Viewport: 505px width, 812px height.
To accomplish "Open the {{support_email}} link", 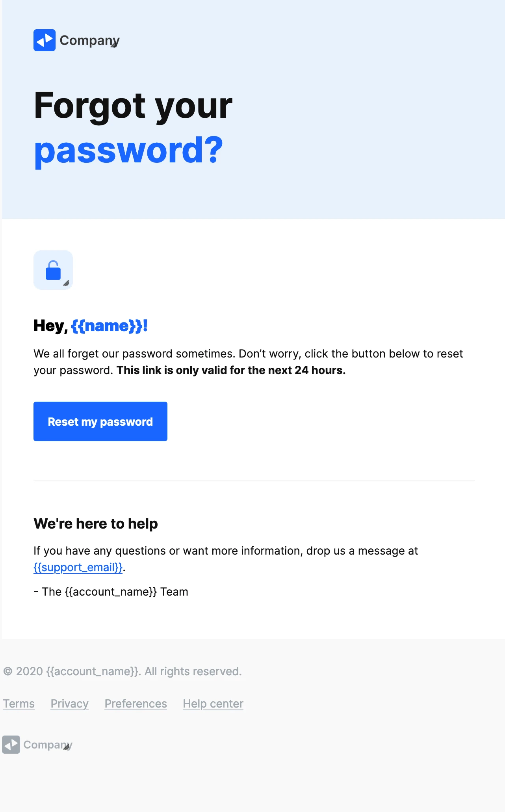I will [x=78, y=567].
